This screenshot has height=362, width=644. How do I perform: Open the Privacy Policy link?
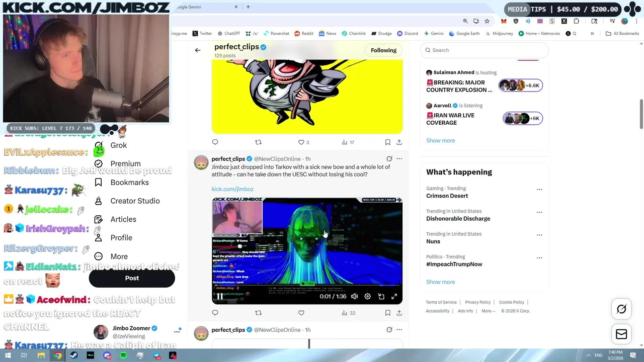[477, 302]
